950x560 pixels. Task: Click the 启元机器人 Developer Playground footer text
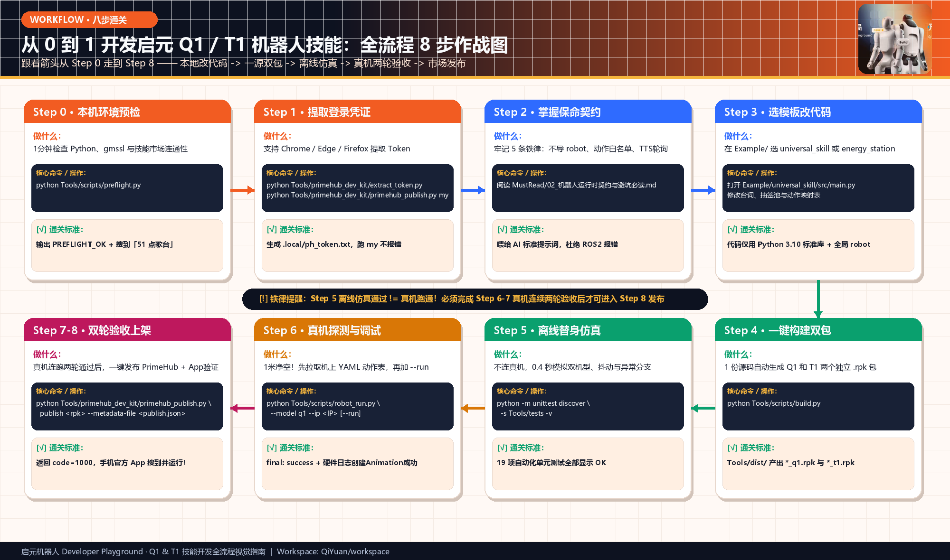pyautogui.click(x=143, y=551)
